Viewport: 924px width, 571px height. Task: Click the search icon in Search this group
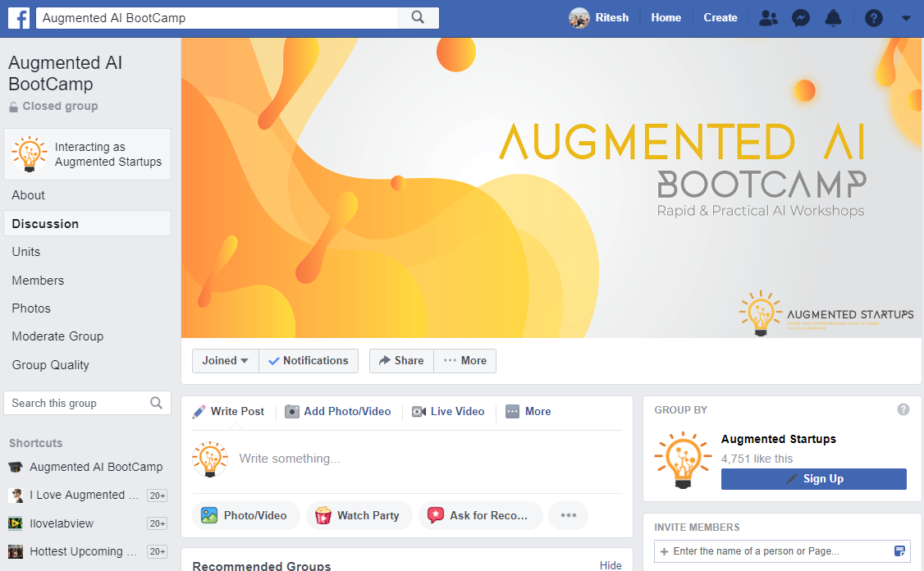pos(156,403)
